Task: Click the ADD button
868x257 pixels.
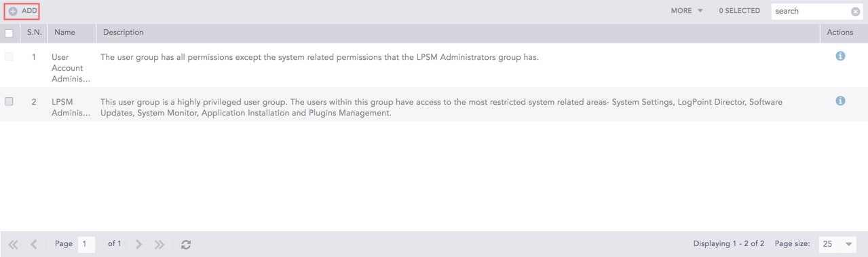Action: pyautogui.click(x=22, y=11)
